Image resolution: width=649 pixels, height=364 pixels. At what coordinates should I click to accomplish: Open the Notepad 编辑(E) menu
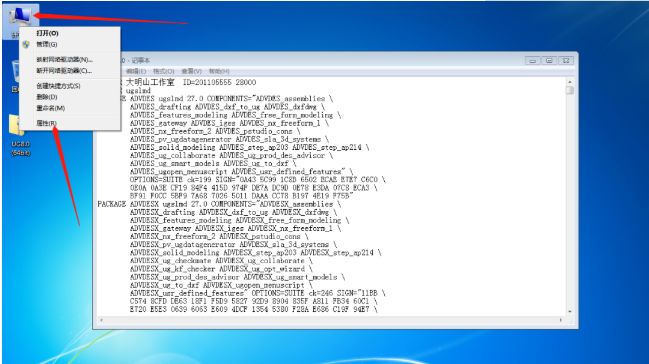(136, 71)
